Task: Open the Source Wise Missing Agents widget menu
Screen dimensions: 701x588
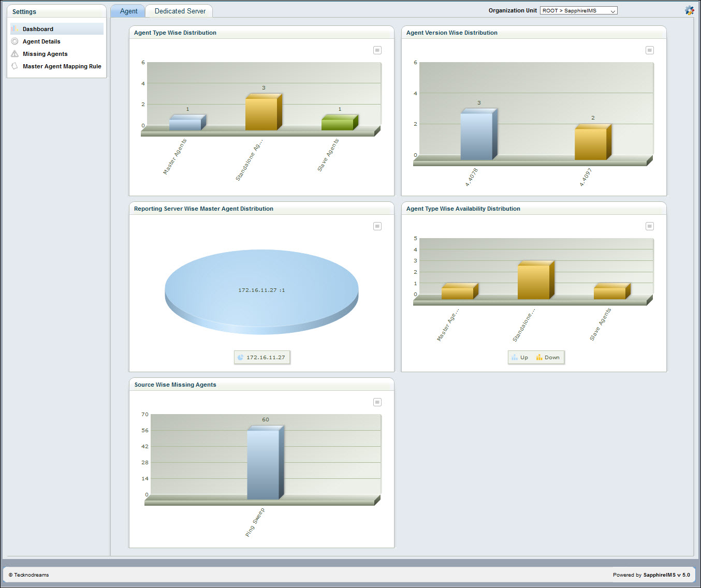Action: [377, 402]
